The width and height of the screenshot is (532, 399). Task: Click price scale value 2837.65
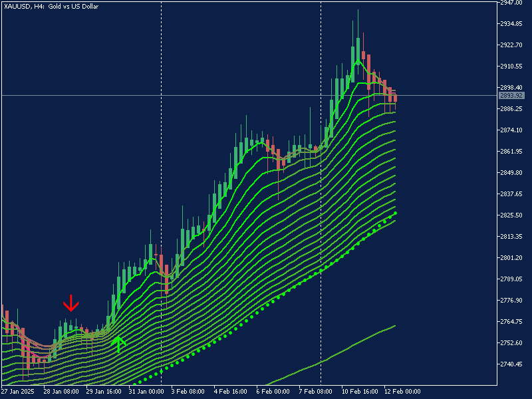511,194
